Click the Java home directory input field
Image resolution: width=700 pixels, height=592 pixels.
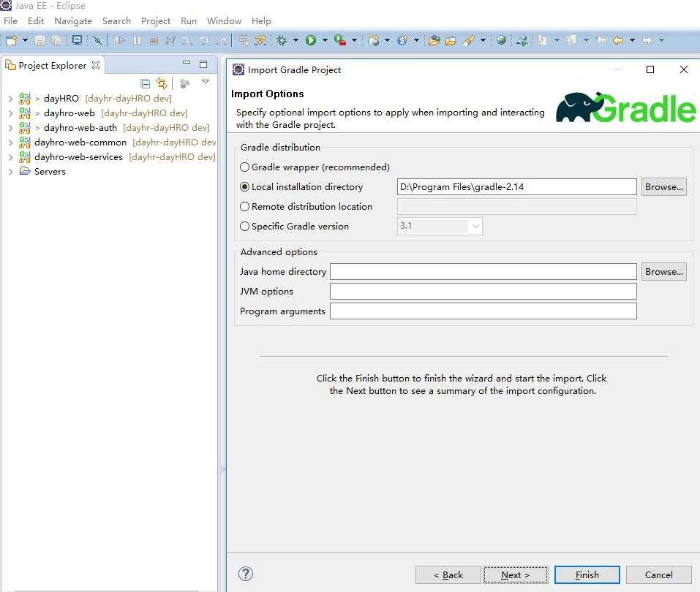483,272
